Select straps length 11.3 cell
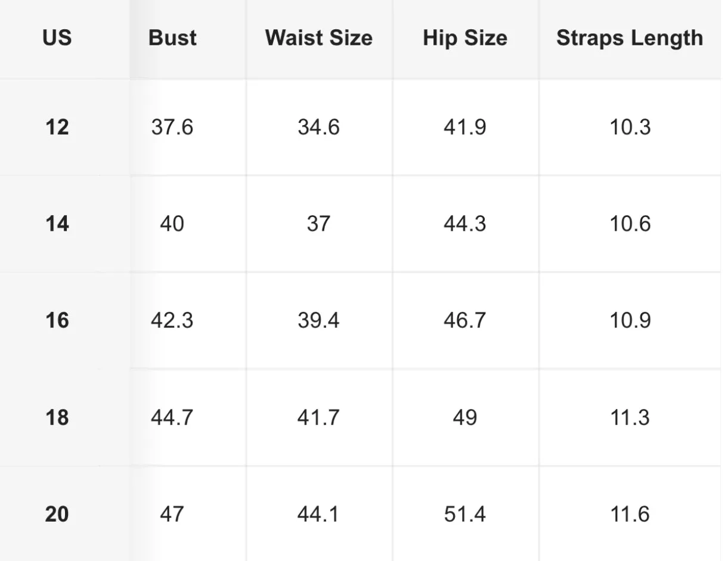Viewport: 728px width, 561px height. pyautogui.click(x=630, y=417)
